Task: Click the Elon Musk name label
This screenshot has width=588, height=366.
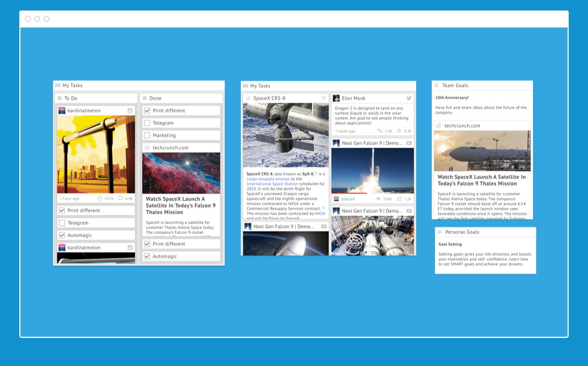Action: point(353,98)
